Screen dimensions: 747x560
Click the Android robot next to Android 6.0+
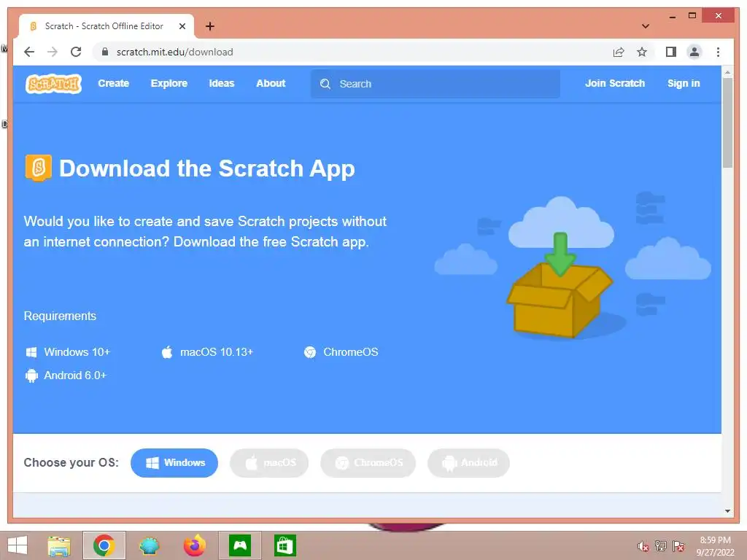click(31, 376)
